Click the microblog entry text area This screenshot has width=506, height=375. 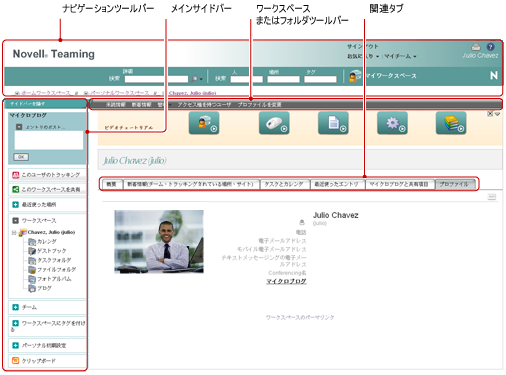click(49, 140)
